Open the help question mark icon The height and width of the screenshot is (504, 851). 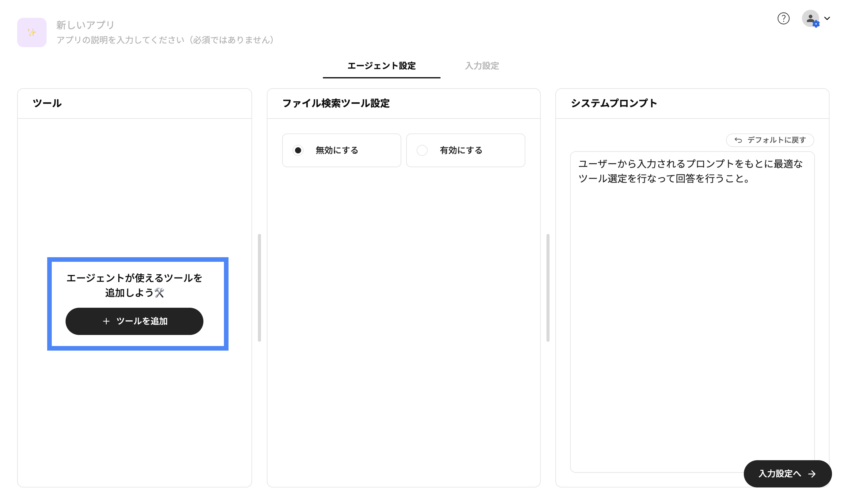[x=783, y=18]
